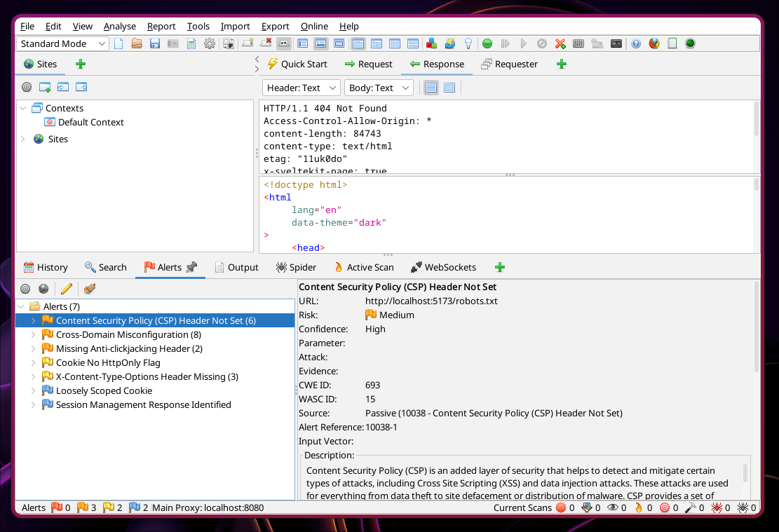Screen dimensions: 779x532
Task: Click the scan policy manager sliders icon
Action: 578,43
